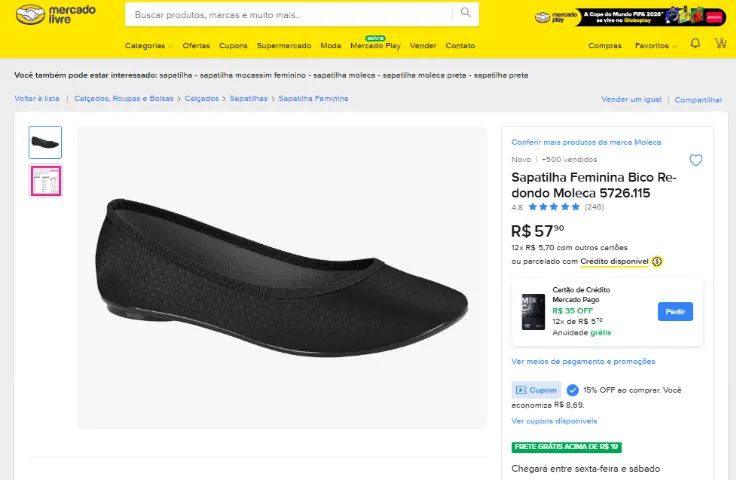This screenshot has height=480, width=736.
Task: Open the Ofertas menu item
Action: click(196, 46)
